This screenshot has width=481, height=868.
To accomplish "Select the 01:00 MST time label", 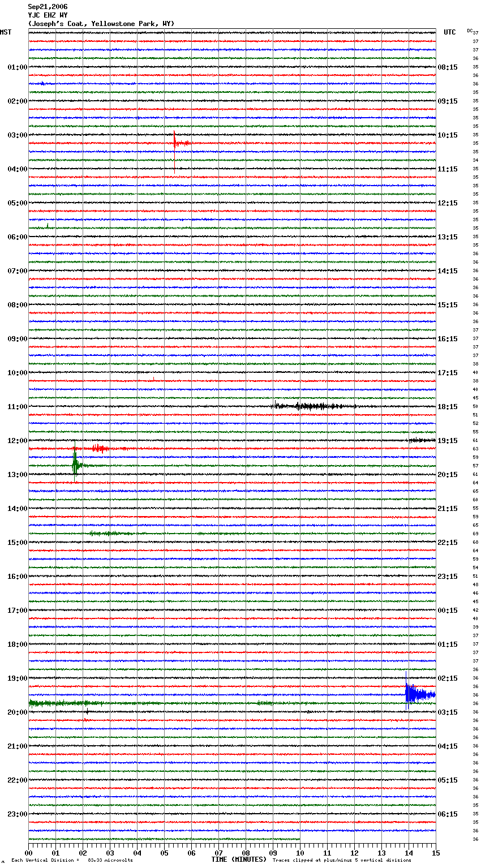I will coord(18,67).
